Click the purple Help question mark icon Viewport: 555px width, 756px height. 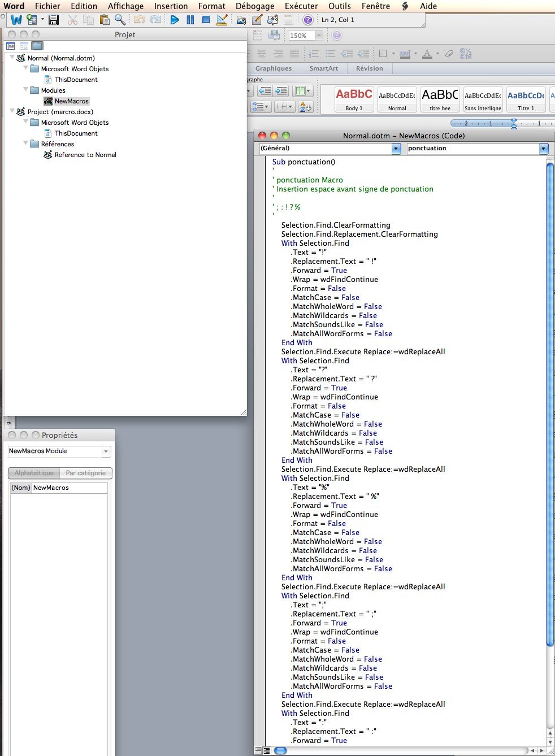coord(308,20)
